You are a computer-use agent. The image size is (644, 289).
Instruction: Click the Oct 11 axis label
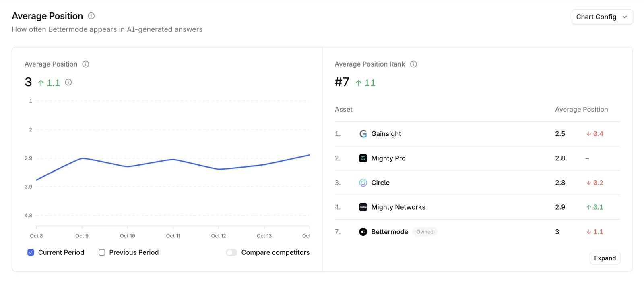point(173,236)
